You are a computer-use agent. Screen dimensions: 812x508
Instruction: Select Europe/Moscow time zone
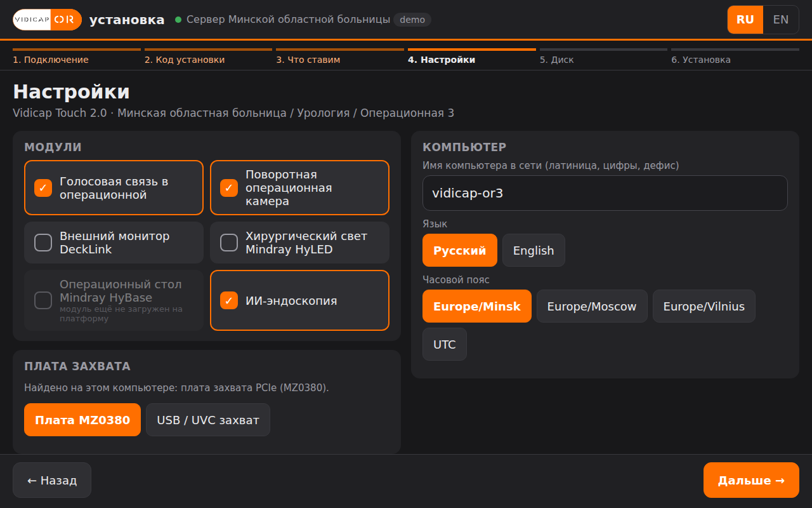click(x=592, y=306)
